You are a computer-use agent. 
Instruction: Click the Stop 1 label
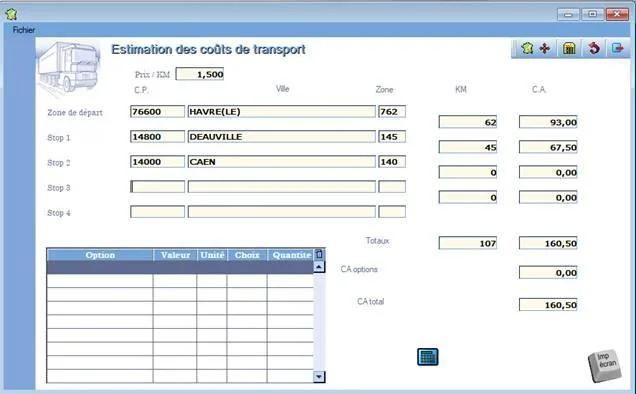59,138
